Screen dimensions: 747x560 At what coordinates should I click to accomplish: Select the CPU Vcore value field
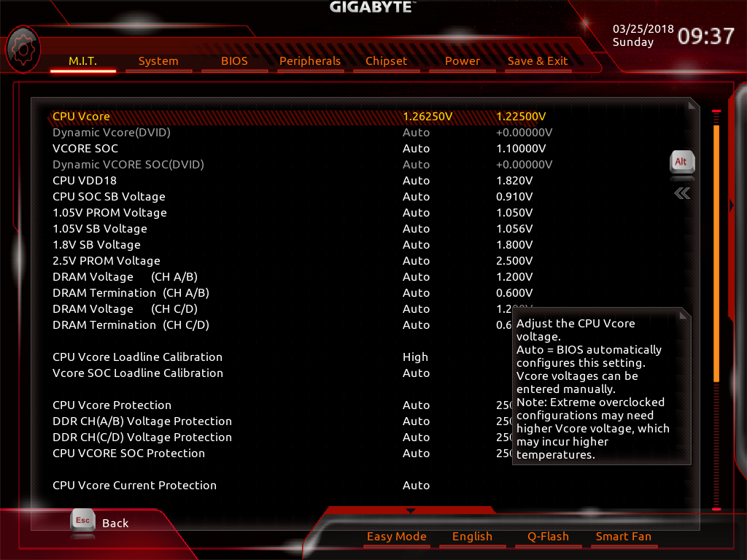(427, 116)
